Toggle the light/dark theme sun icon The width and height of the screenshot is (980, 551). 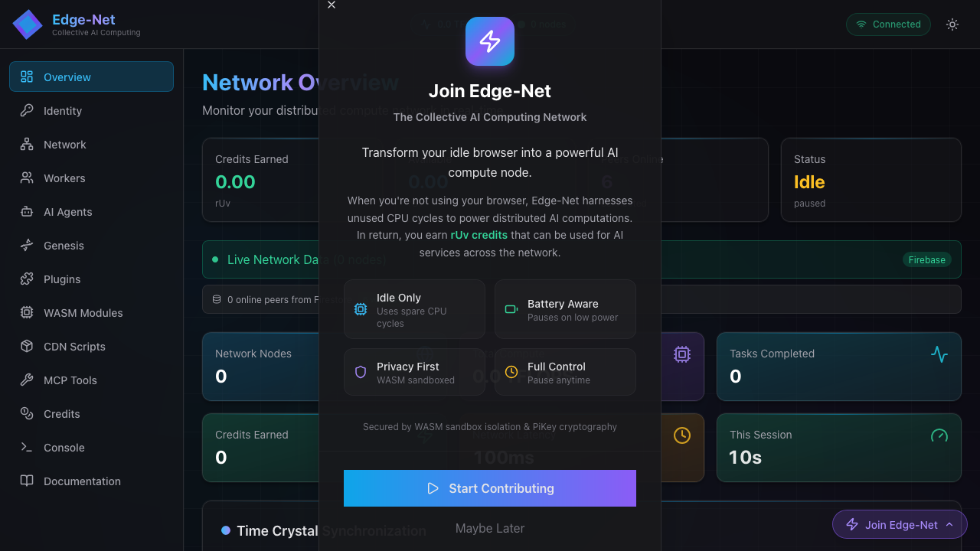point(952,24)
